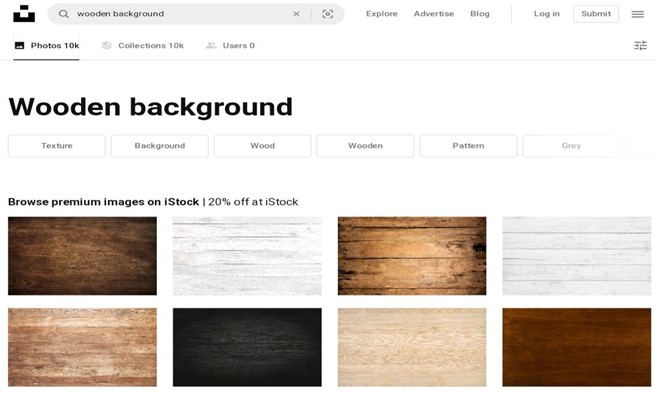Image resolution: width=655 pixels, height=395 pixels.
Task: Click the Submit button
Action: click(596, 14)
